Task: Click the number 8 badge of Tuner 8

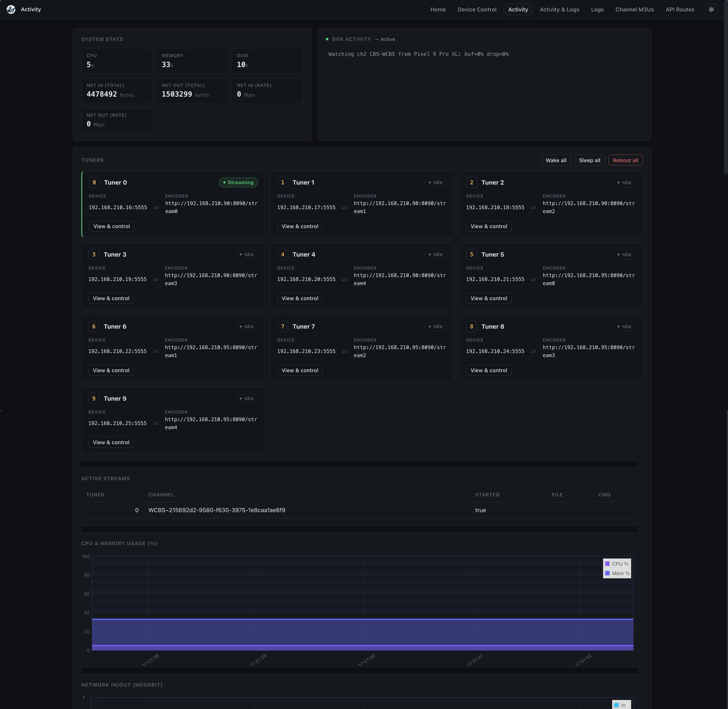Action: click(471, 326)
